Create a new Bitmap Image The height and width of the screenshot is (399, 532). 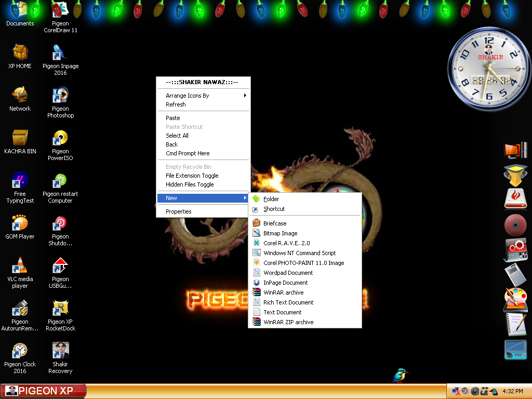[305, 233]
